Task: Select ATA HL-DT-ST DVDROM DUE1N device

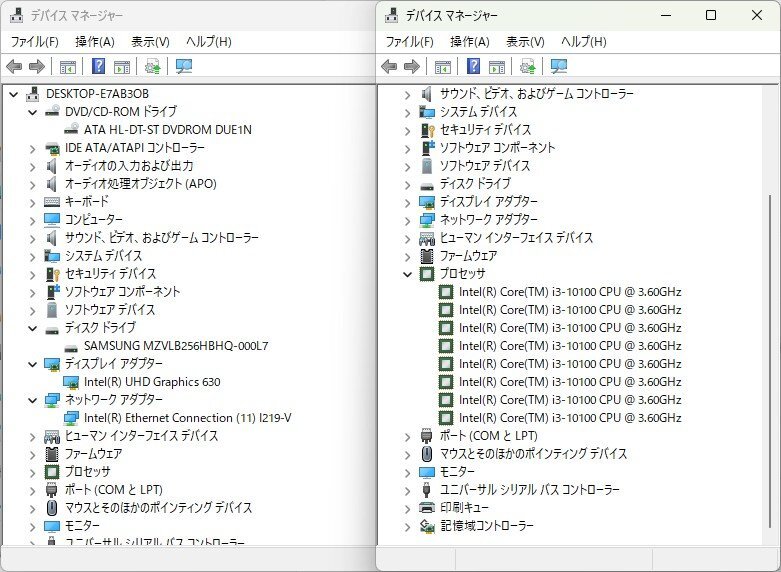Action: [x=167, y=130]
